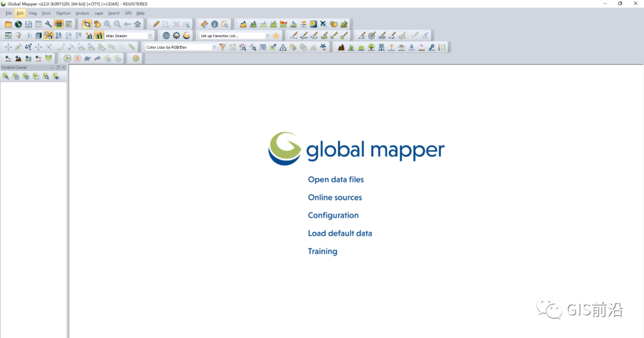
Task: Click the turtle slower playback icon
Action: click(x=88, y=58)
